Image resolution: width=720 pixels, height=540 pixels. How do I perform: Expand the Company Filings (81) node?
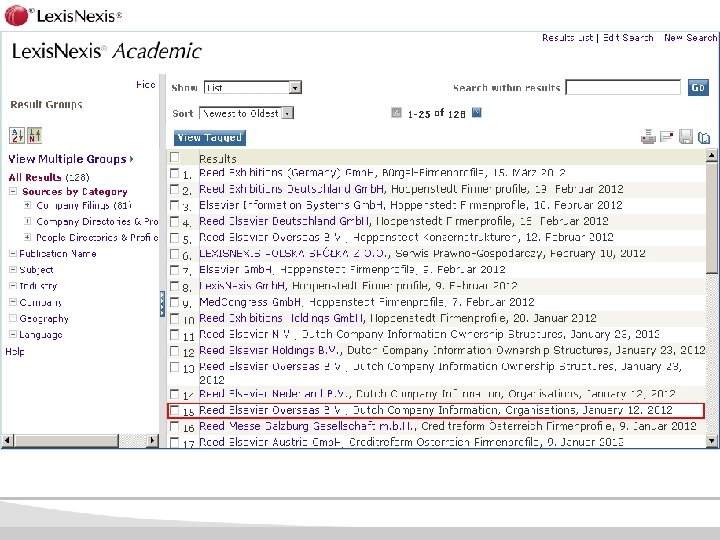(x=28, y=205)
